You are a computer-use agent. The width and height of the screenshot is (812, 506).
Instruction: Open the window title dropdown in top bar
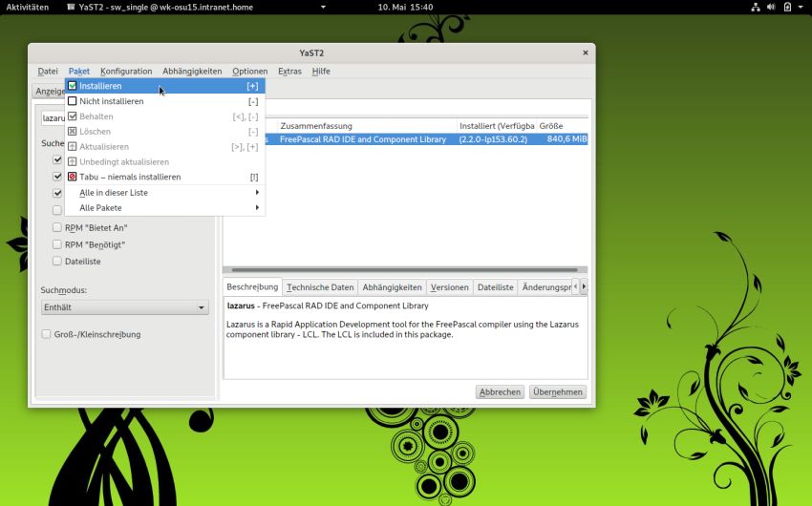(x=323, y=8)
